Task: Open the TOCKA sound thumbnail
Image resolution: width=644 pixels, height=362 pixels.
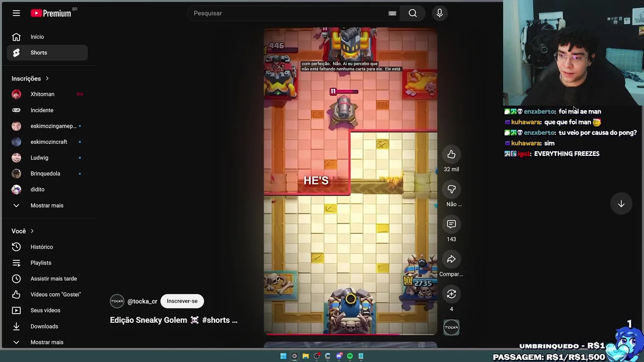Action: click(x=451, y=327)
